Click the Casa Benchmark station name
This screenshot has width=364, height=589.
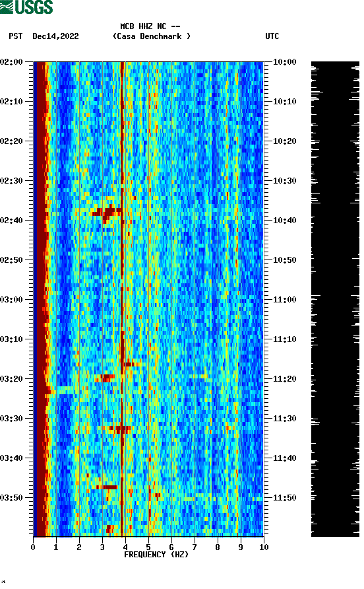(x=152, y=36)
